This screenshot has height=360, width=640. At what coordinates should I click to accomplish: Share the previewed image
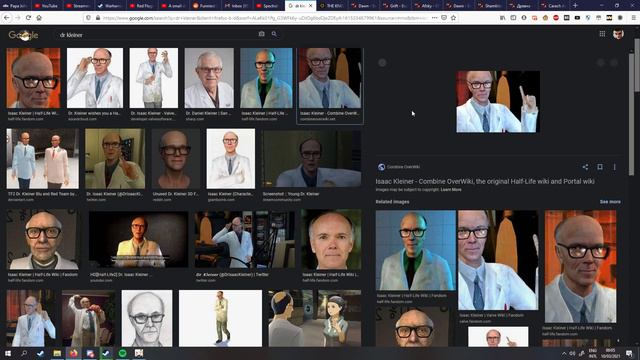(x=585, y=167)
